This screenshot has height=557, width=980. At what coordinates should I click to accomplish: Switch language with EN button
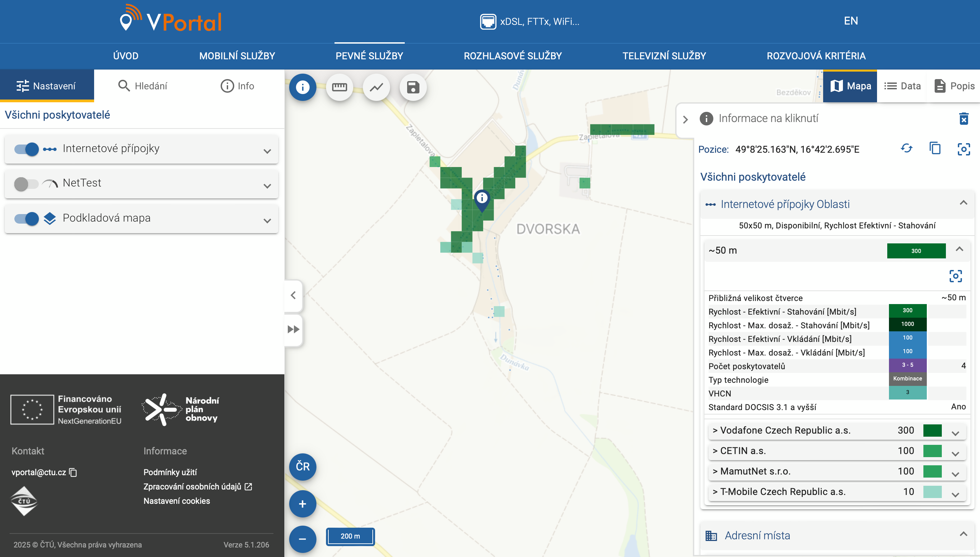851,21
